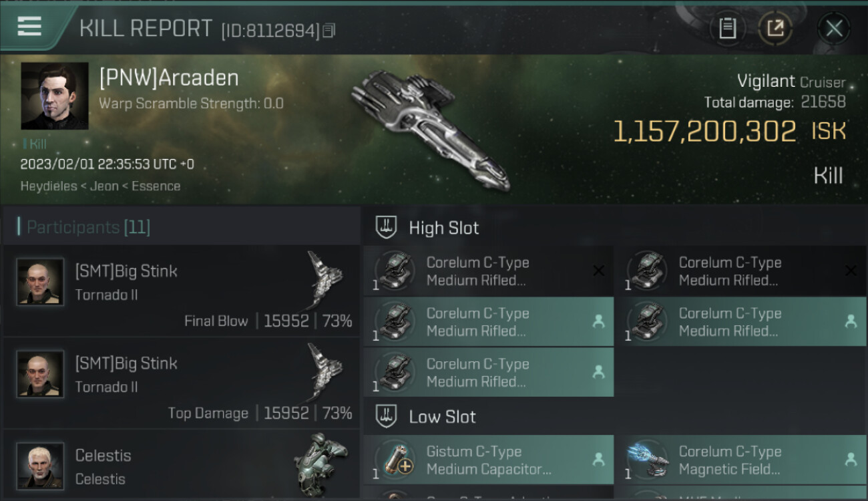
Task: Click dropped-item person icon on third-row Rifled
Action: point(598,372)
